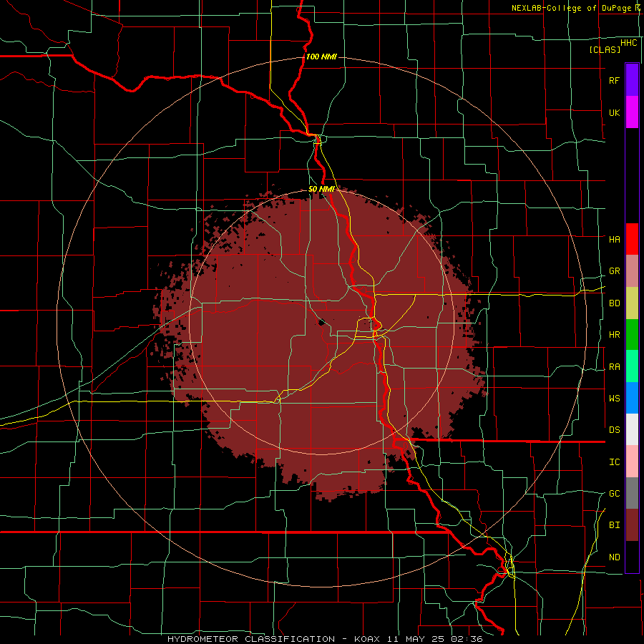Click the WS legend label
Image resolution: width=644 pixels, height=644 pixels.
(614, 398)
